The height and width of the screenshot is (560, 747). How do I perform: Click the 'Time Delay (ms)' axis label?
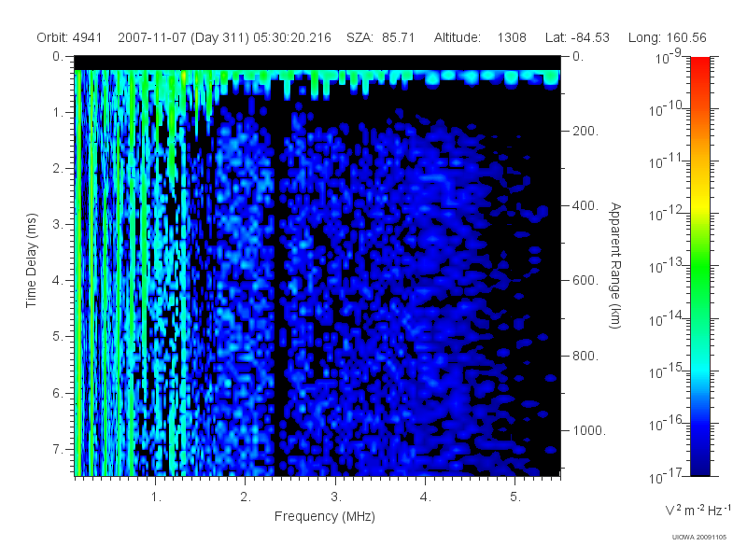point(32,260)
